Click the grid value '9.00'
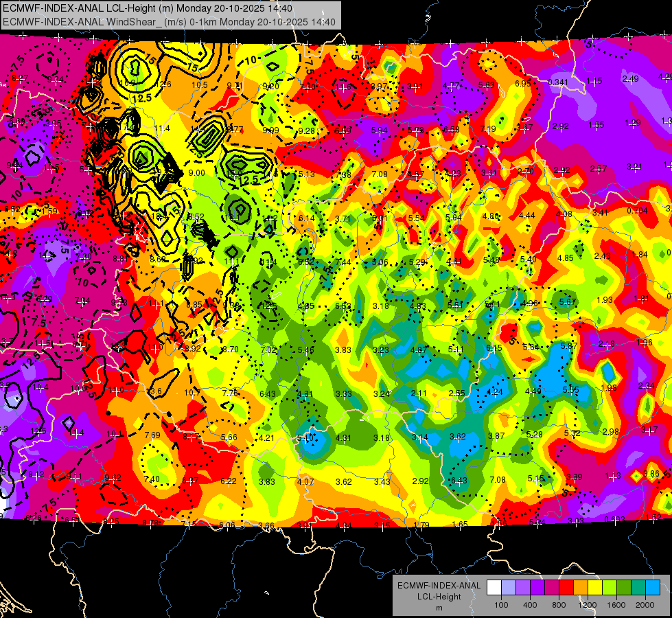This screenshot has height=618, width=672. tap(197, 173)
